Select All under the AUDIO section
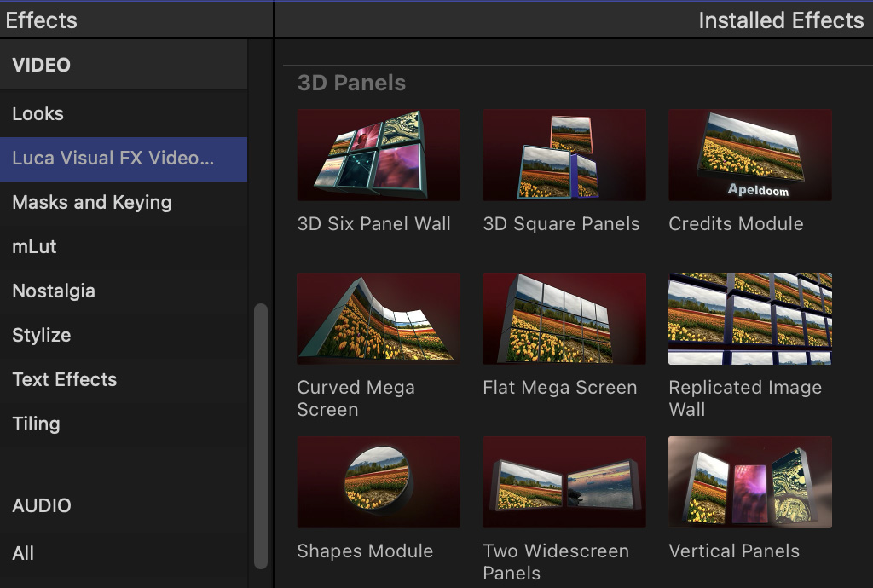 (24, 554)
